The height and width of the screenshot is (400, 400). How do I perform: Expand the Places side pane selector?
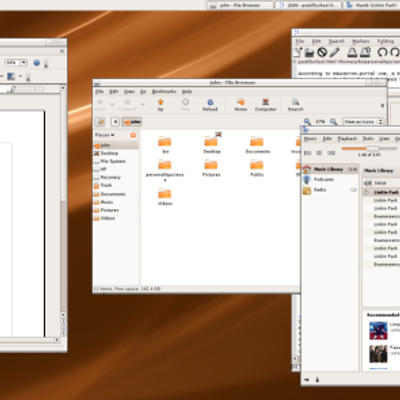click(x=104, y=135)
